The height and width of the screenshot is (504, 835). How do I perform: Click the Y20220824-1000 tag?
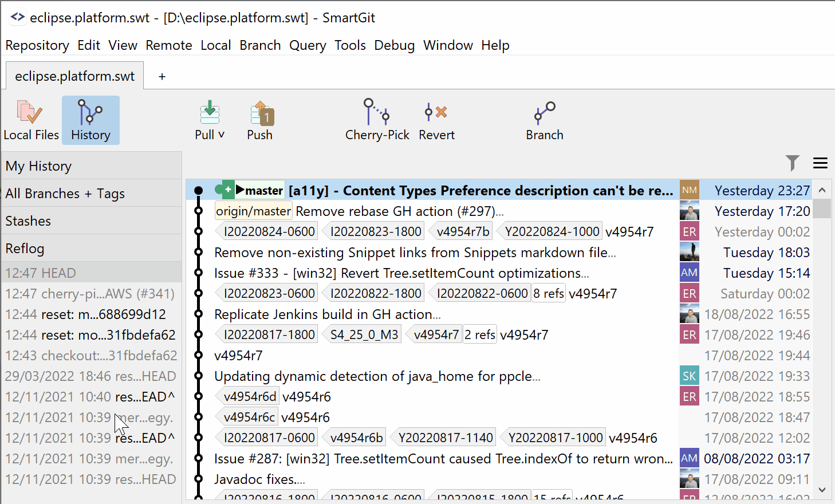(550, 231)
